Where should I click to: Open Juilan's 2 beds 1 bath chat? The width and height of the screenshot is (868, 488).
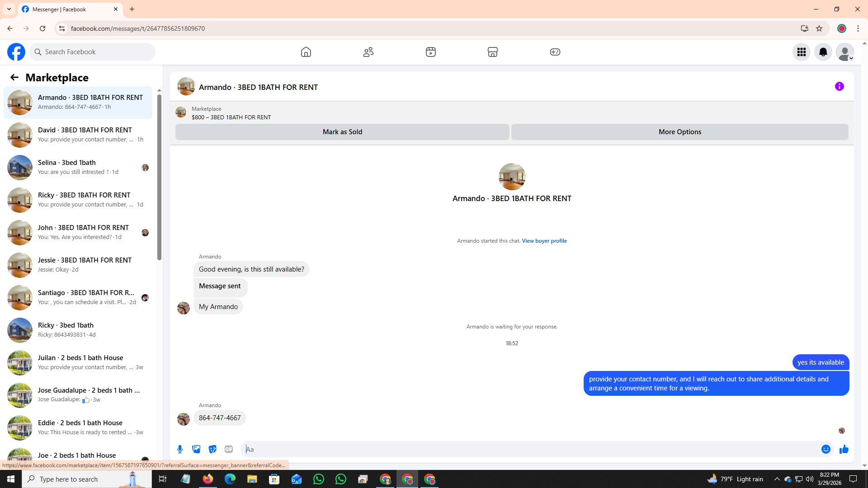[78, 363]
